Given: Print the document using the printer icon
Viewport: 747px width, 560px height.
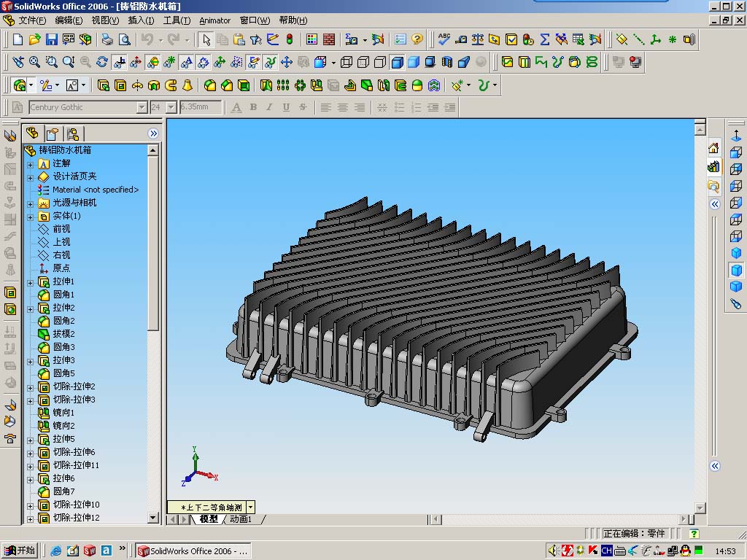Looking at the screenshot, I should tap(107, 39).
